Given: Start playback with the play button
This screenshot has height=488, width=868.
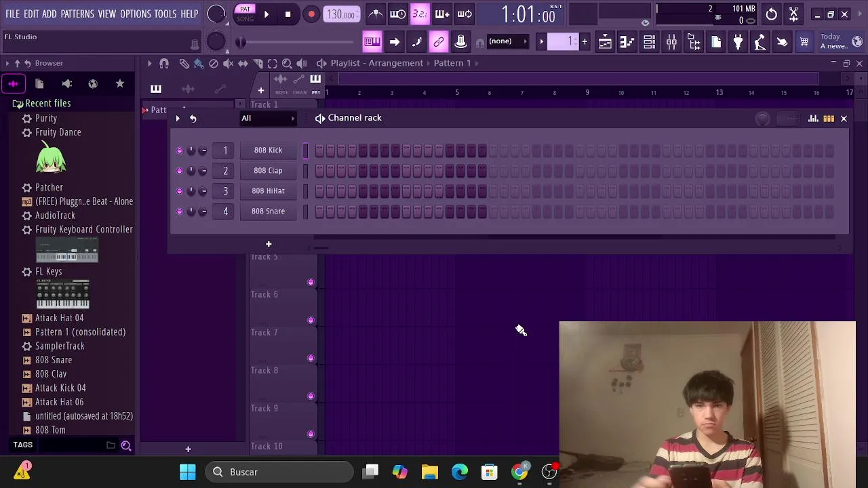Looking at the screenshot, I should [x=266, y=14].
